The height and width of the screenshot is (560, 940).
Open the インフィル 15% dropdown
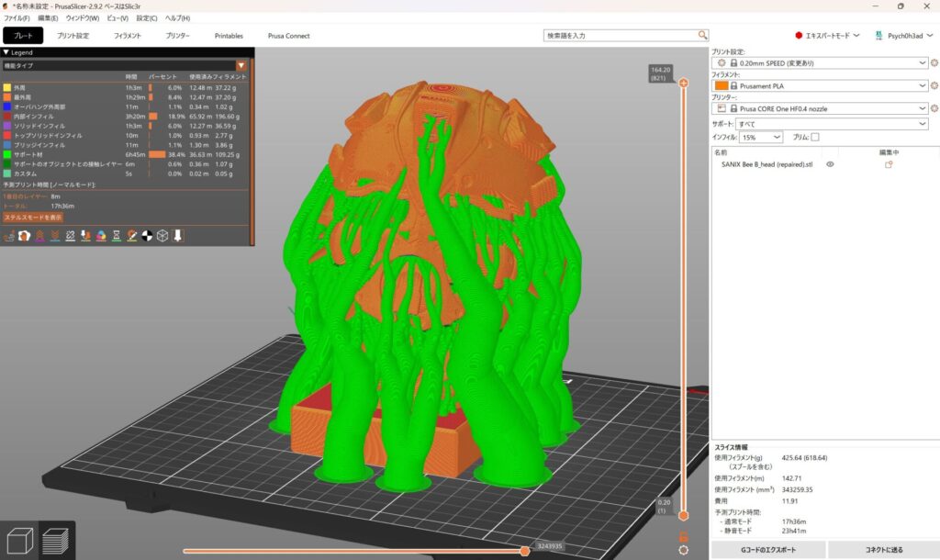[761, 137]
